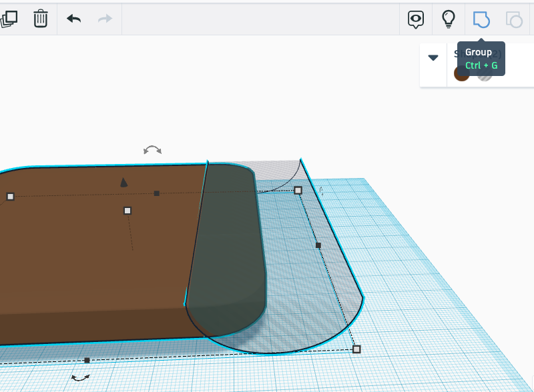Click the white left-side corner handle
The width and height of the screenshot is (534, 392).
point(10,197)
